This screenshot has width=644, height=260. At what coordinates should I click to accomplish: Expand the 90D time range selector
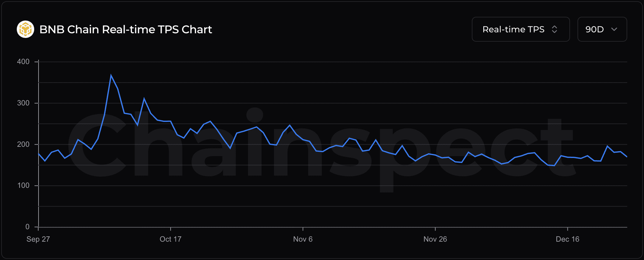(x=602, y=29)
